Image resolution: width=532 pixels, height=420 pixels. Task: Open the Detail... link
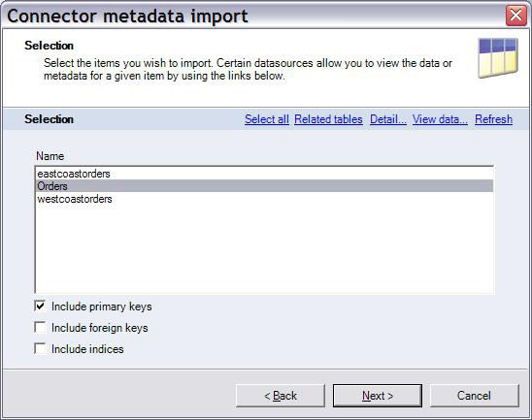point(388,119)
